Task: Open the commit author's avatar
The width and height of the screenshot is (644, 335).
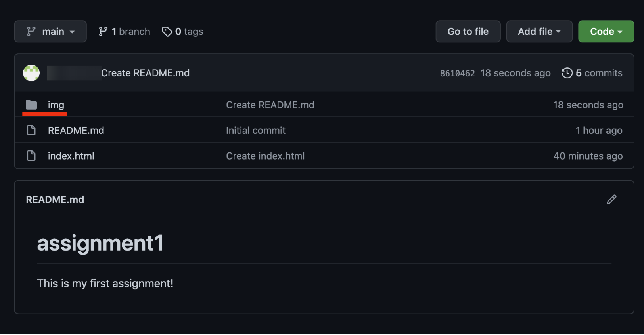Action: click(x=31, y=73)
